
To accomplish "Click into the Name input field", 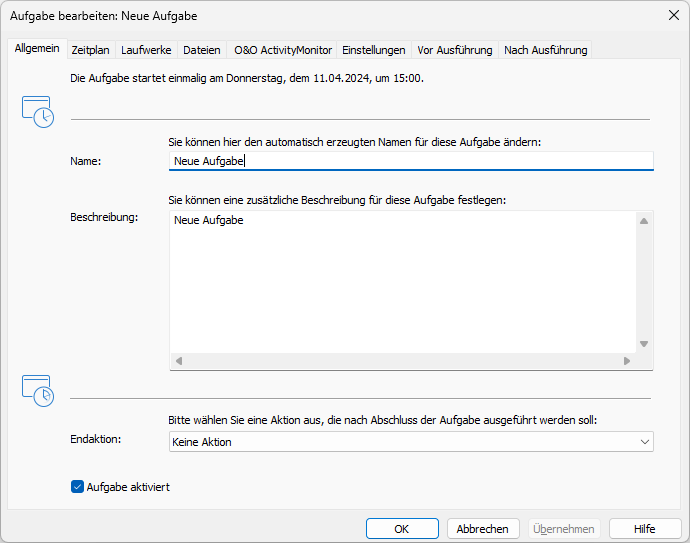I will (411, 161).
